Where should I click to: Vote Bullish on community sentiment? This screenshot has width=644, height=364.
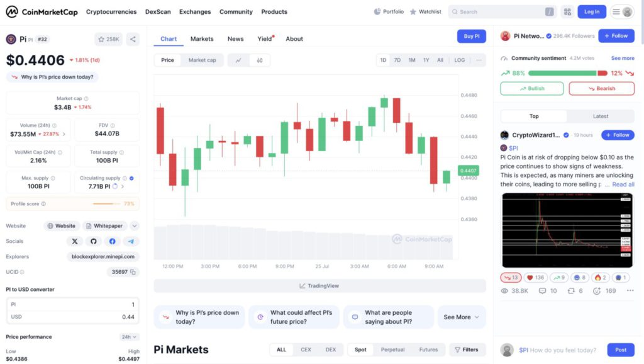532,89
